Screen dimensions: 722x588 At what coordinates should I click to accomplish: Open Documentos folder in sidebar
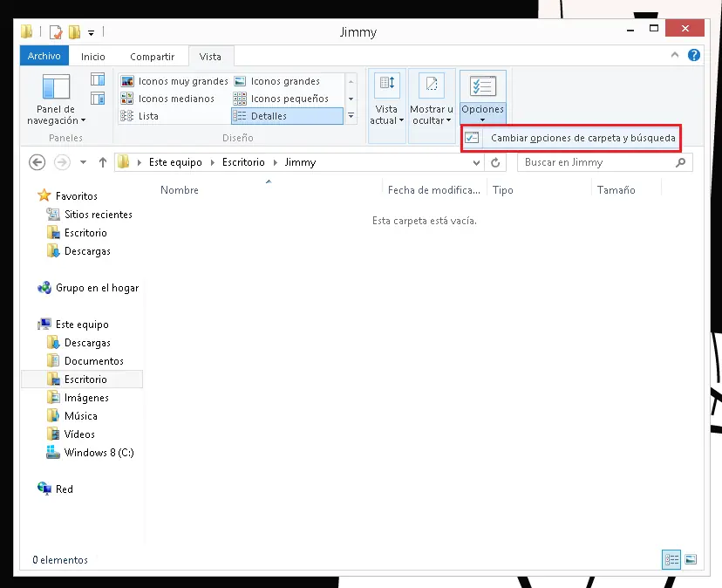pyautogui.click(x=85, y=361)
